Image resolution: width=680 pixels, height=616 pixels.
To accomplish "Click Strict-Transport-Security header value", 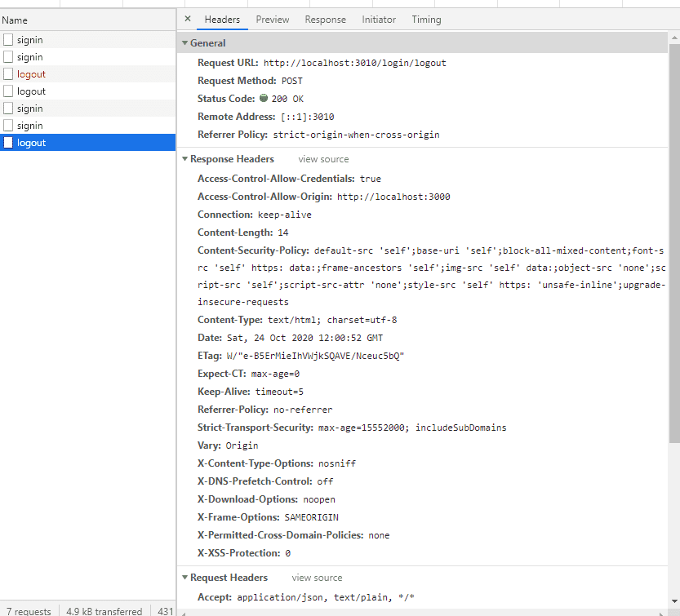I will click(412, 428).
